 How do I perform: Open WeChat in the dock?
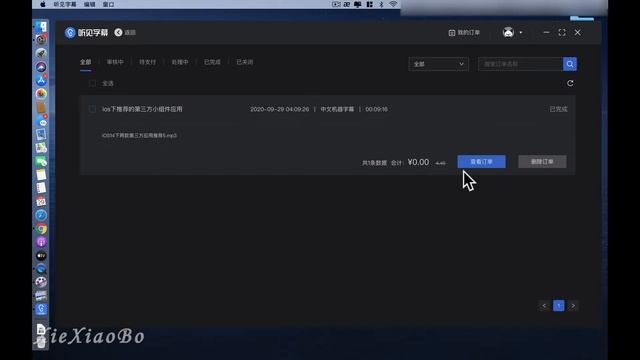(x=41, y=162)
